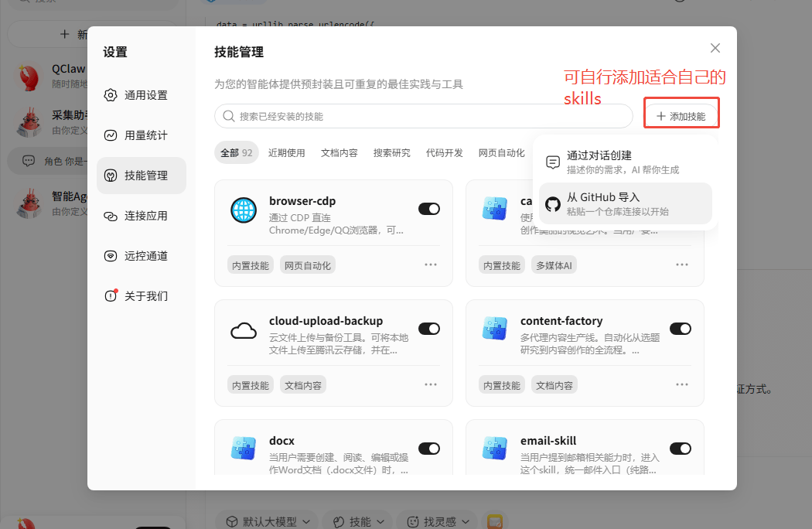The width and height of the screenshot is (812, 529).
Task: Click the email-skill puzzle icon
Action: click(495, 448)
